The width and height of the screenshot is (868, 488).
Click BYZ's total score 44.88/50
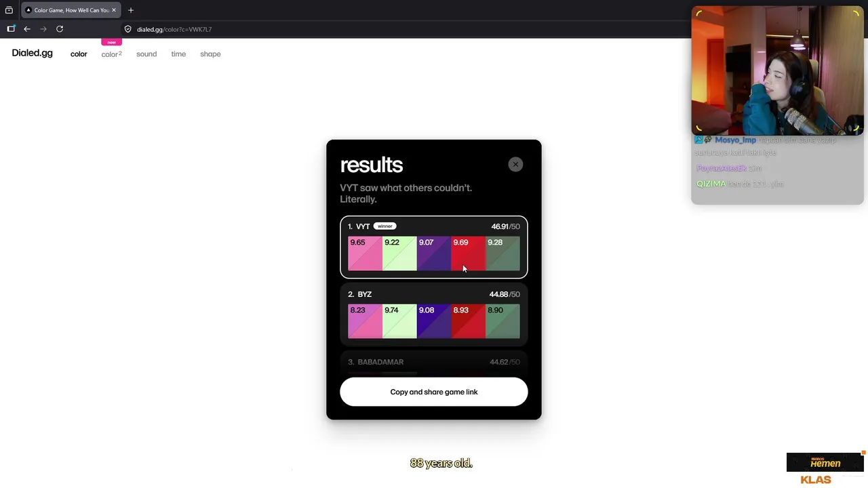point(505,294)
